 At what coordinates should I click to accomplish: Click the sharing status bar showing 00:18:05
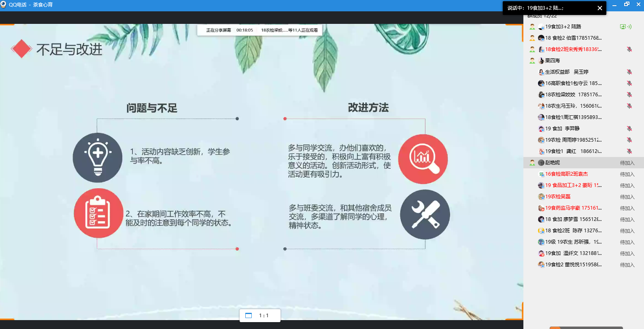coord(260,30)
